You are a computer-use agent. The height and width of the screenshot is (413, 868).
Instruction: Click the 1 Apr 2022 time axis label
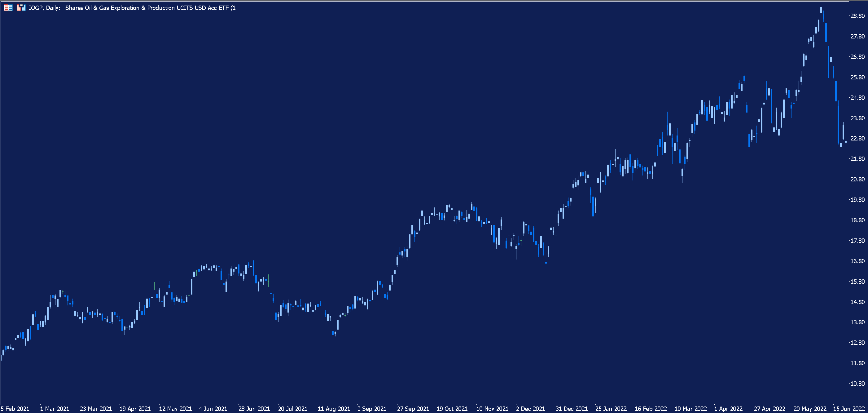728,409
